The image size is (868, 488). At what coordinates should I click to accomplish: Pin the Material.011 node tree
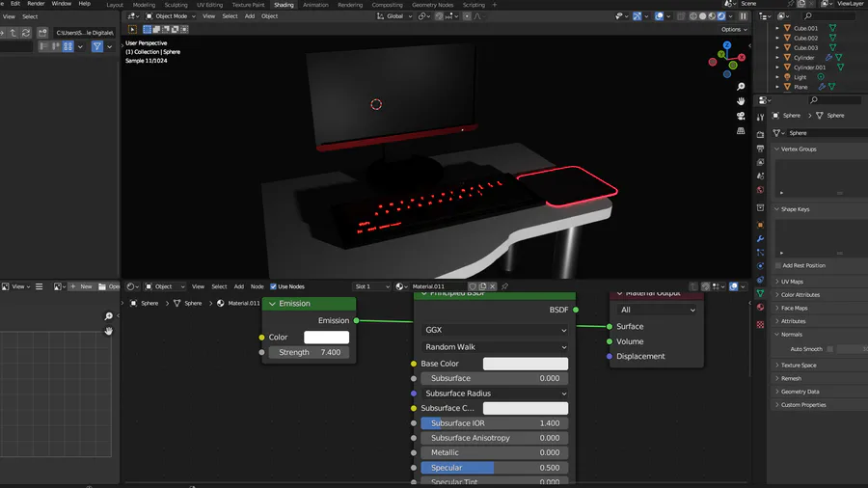pos(504,286)
